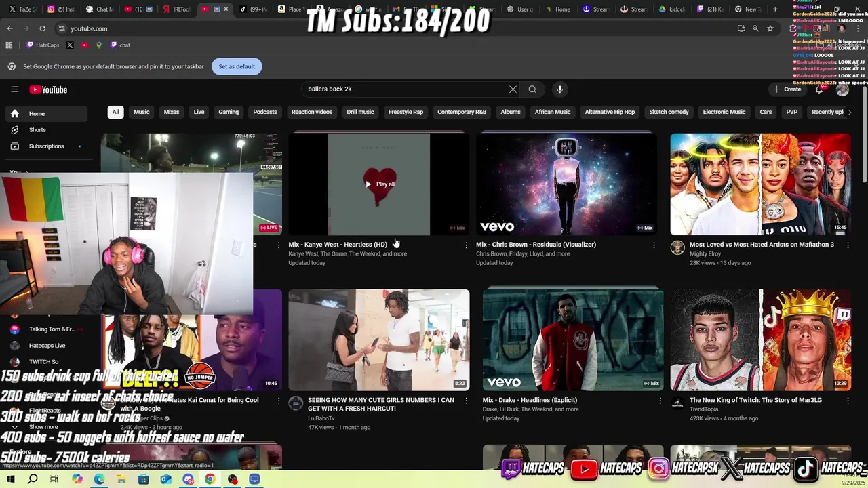Viewport: 868px width, 488px height.
Task: Select the Drill music chip
Action: [x=360, y=112]
